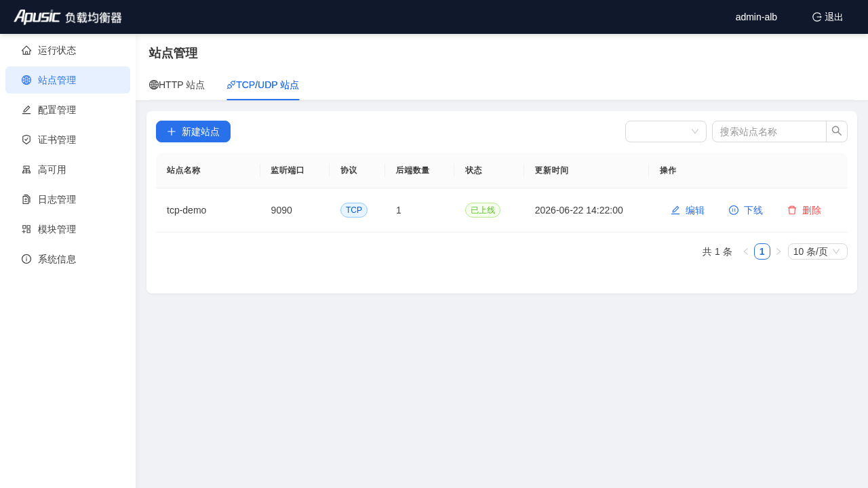Click the 更新时间 column header
The image size is (868, 488).
tap(551, 170)
